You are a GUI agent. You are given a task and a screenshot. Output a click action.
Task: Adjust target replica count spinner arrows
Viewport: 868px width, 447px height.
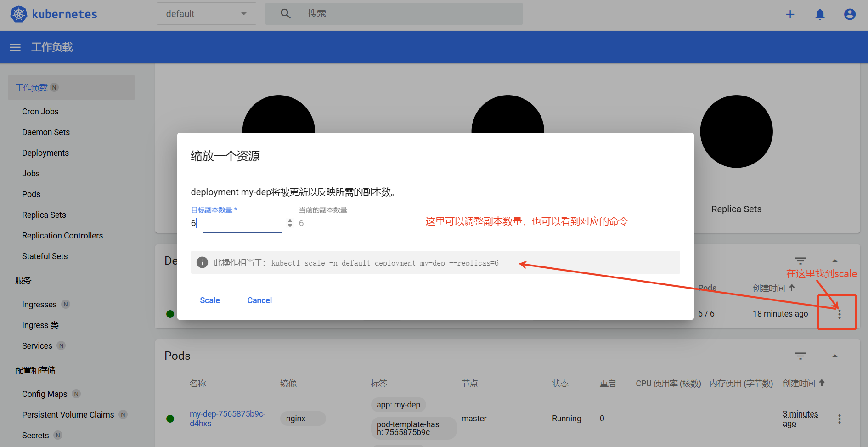(290, 223)
